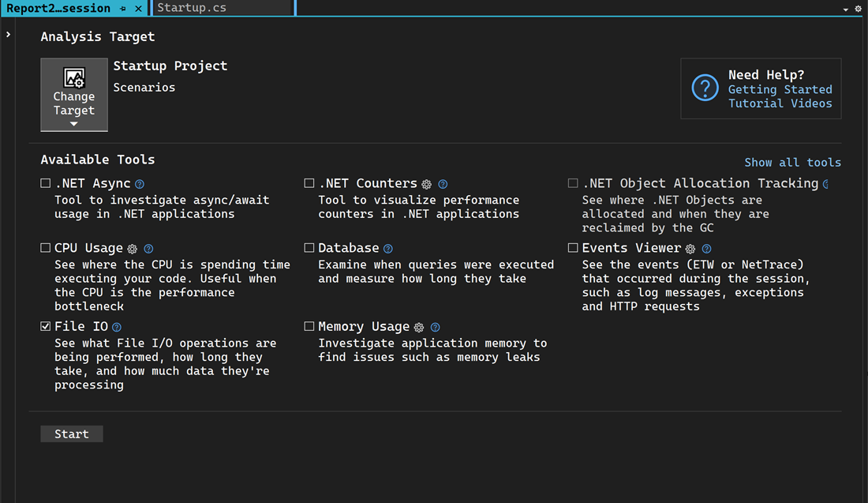This screenshot has width=868, height=503.
Task: Click the Database tool help icon
Action: tap(387, 248)
